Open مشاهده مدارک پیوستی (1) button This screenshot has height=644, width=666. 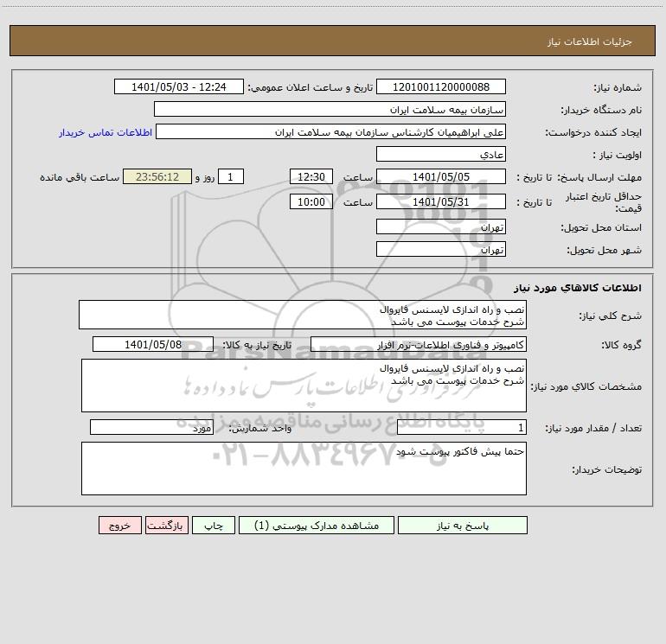[317, 525]
